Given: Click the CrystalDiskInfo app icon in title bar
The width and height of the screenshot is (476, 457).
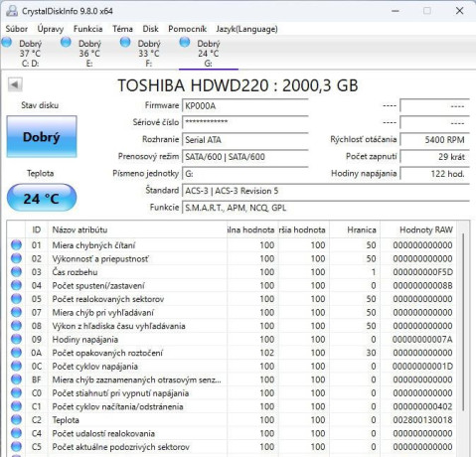Looking at the screenshot, I should click(12, 11).
